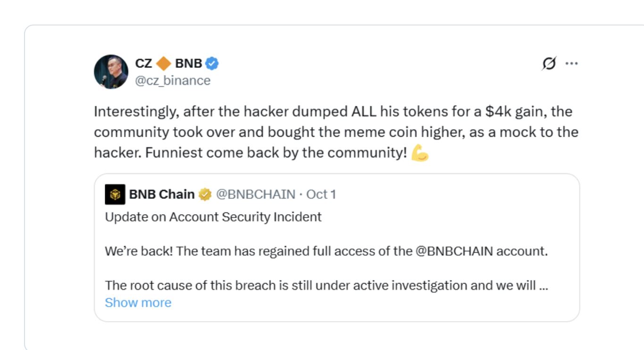Expand quoted tweet with Show more
The width and height of the screenshot is (644, 350).
[138, 302]
